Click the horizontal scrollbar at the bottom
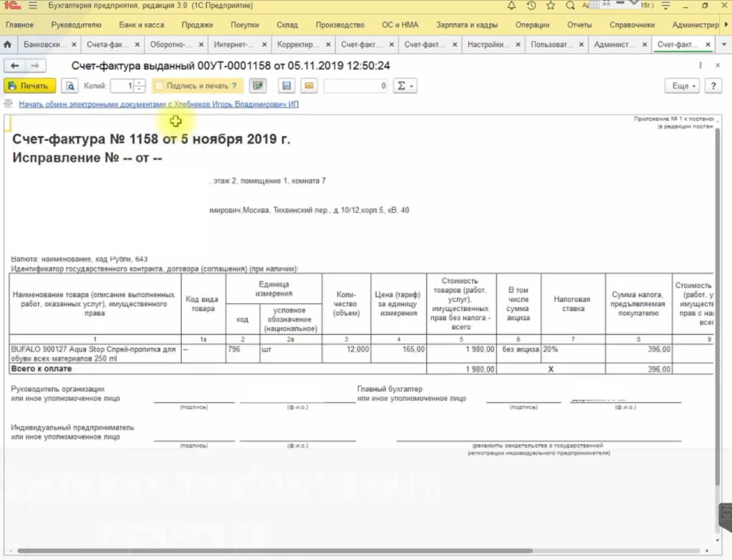The width and height of the screenshot is (732, 560). 275,551
